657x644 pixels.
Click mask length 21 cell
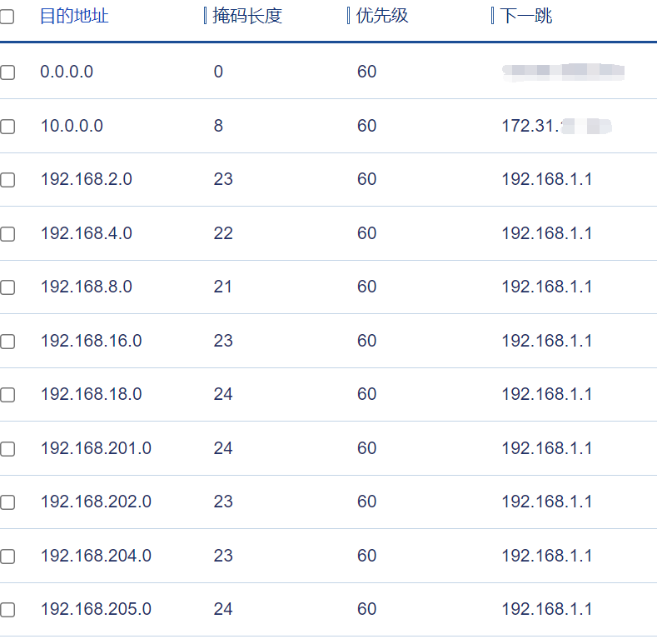(x=223, y=287)
